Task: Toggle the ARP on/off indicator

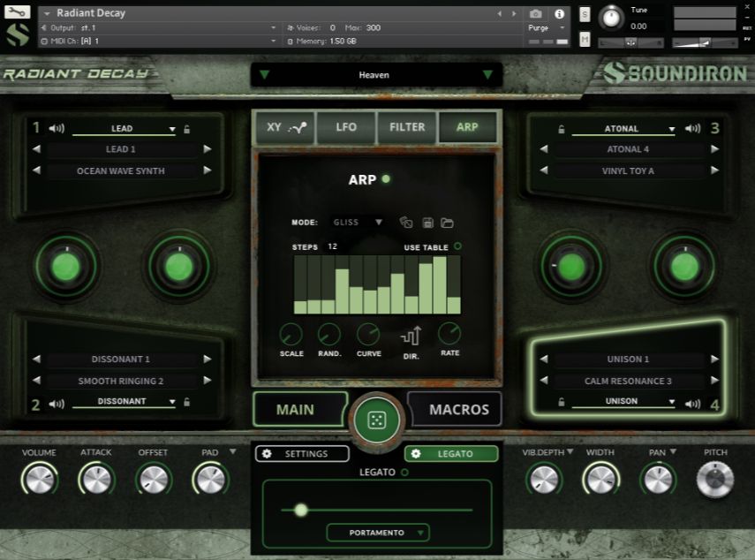Action: pos(386,179)
